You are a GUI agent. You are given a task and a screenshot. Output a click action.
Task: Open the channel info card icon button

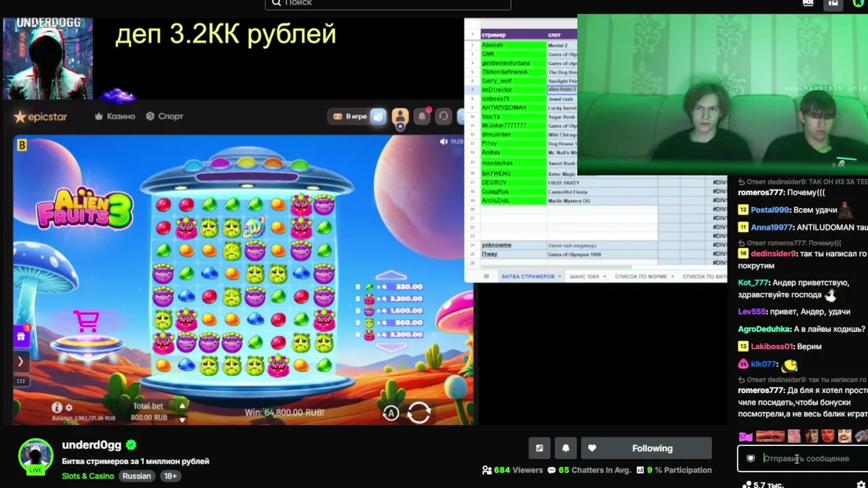click(x=539, y=448)
